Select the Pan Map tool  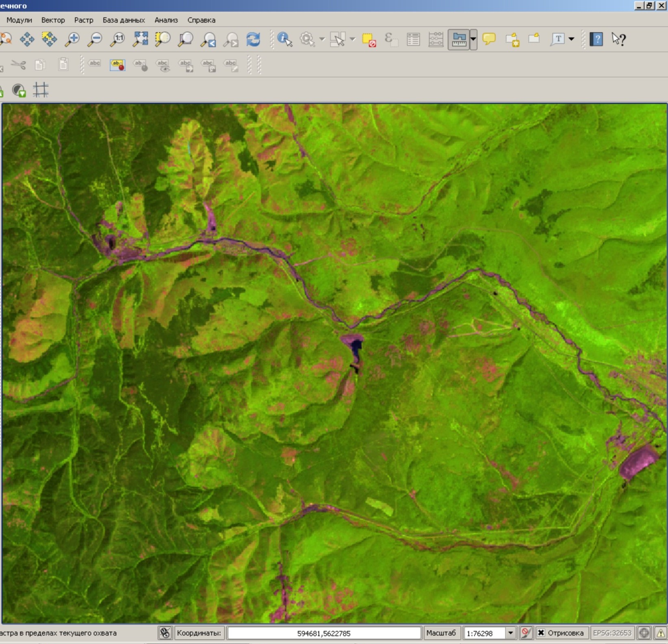[x=27, y=39]
